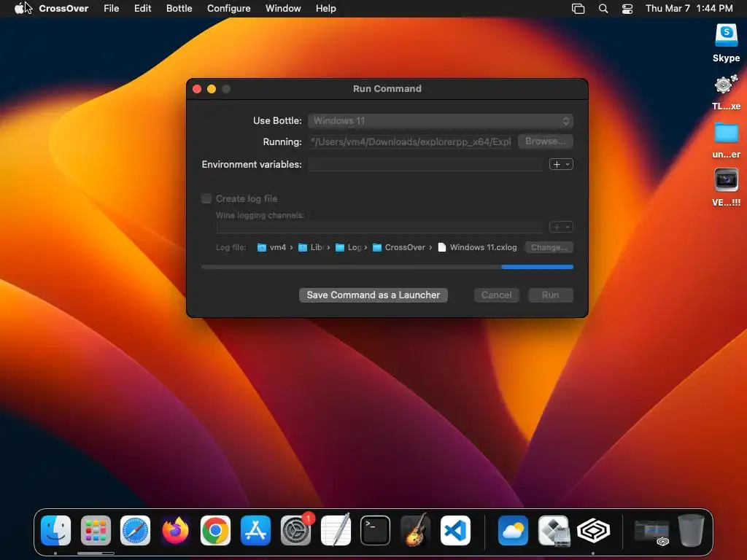Click the Environment variables input field

coord(425,164)
